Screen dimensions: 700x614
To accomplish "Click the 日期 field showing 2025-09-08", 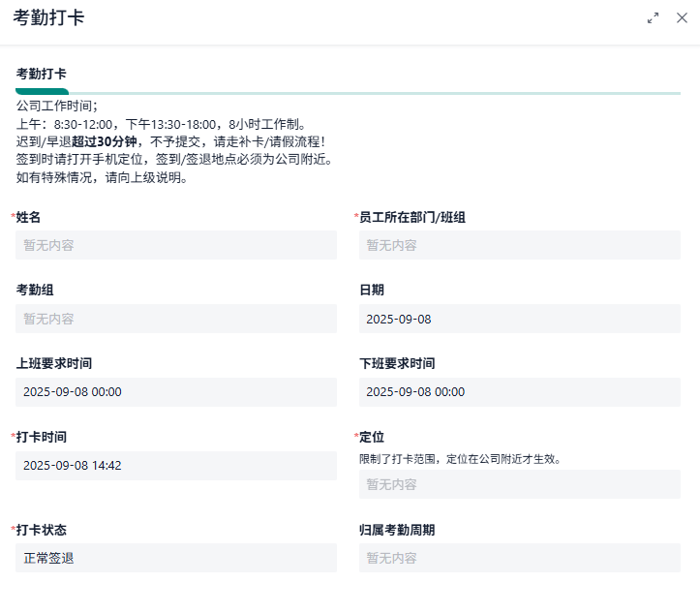I will pyautogui.click(x=520, y=319).
